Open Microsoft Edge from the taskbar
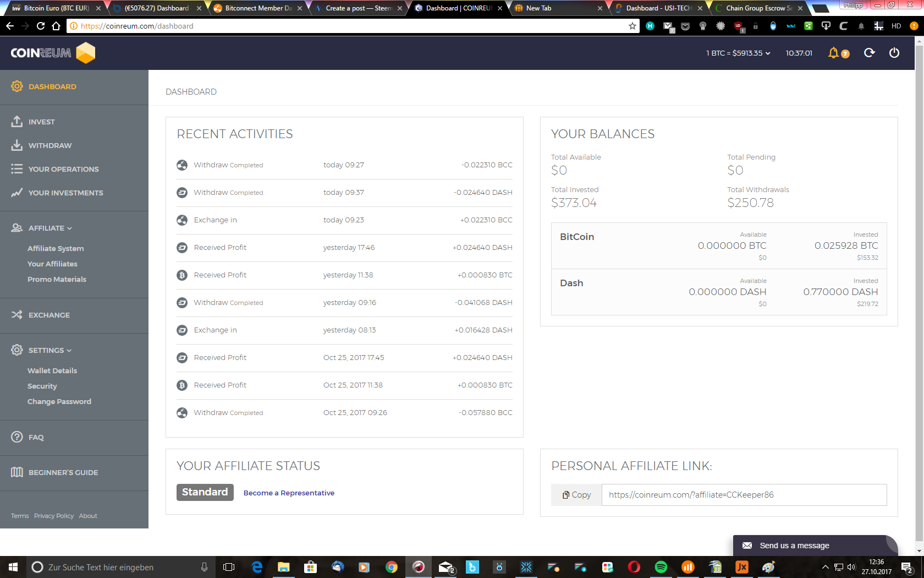This screenshot has width=924, height=578. tap(257, 567)
